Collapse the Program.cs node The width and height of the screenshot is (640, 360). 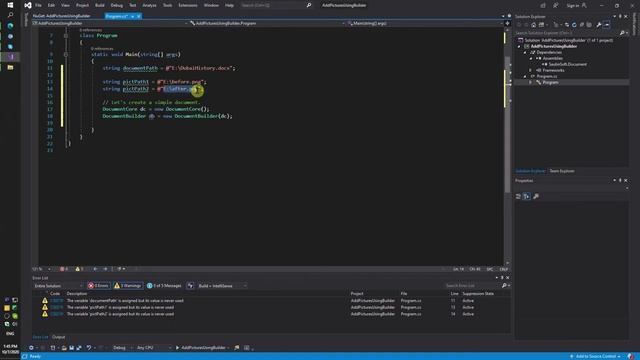[525, 76]
